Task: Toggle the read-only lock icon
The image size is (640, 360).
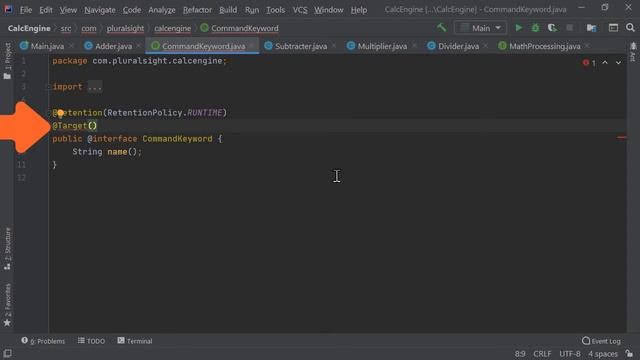Action: pos(630,353)
